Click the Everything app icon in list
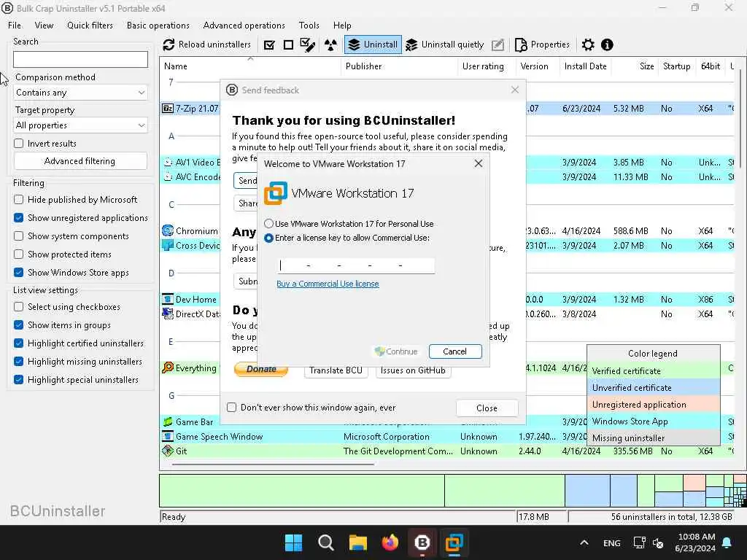Image resolution: width=747 pixels, height=560 pixels. [168, 367]
